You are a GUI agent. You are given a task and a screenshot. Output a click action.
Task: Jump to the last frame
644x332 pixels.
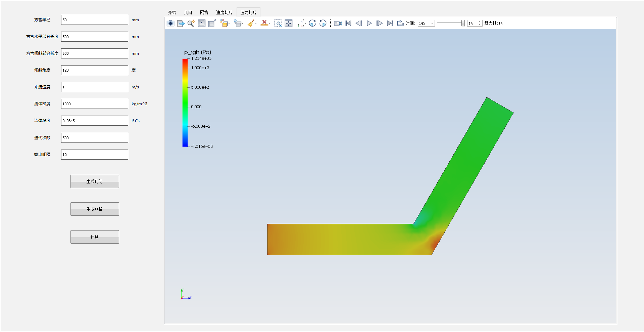pos(390,23)
